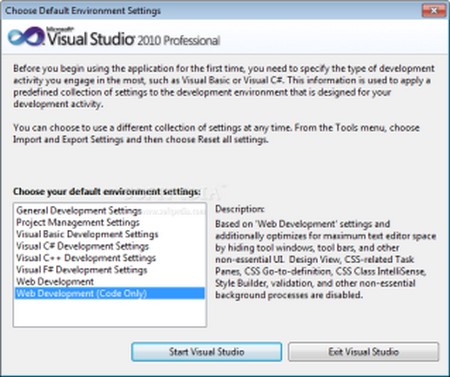Click the Exit Visual Studio button

[x=363, y=352]
